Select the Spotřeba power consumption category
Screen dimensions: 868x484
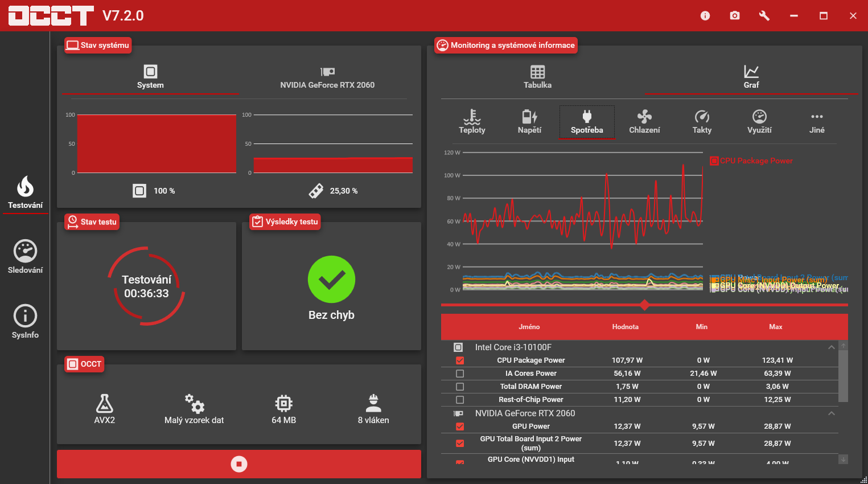pos(587,122)
